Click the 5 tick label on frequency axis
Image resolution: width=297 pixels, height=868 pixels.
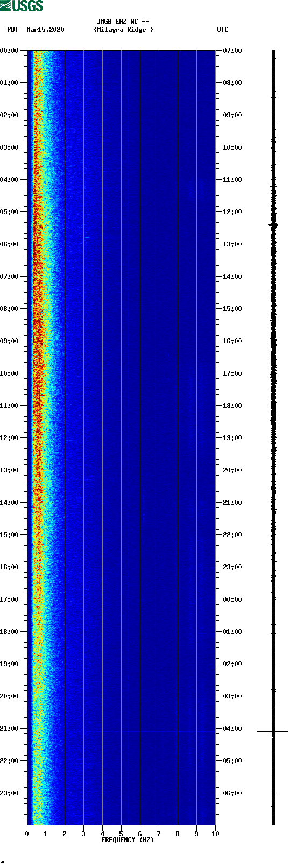(121, 834)
